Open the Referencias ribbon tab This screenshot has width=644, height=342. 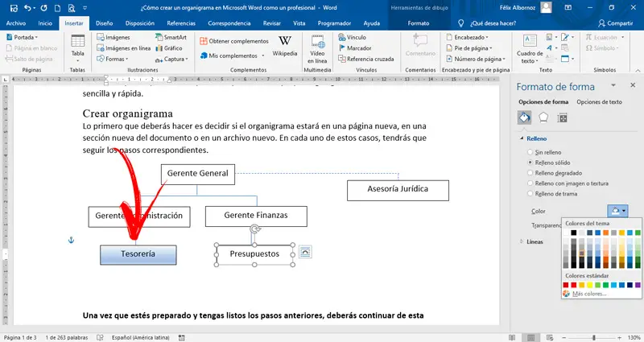(x=181, y=23)
